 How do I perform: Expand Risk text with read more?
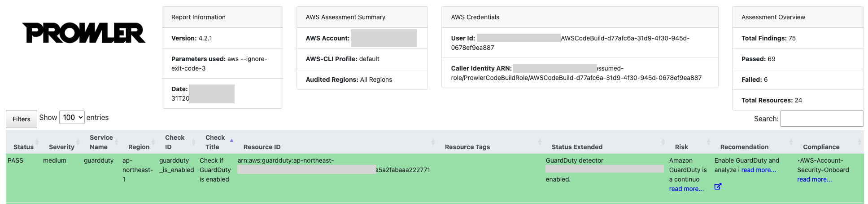(686, 189)
